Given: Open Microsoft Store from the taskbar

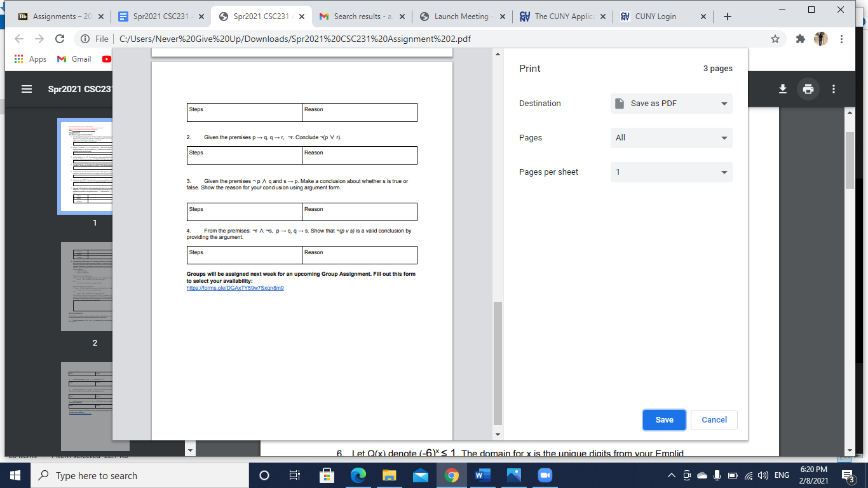Looking at the screenshot, I should (327, 475).
